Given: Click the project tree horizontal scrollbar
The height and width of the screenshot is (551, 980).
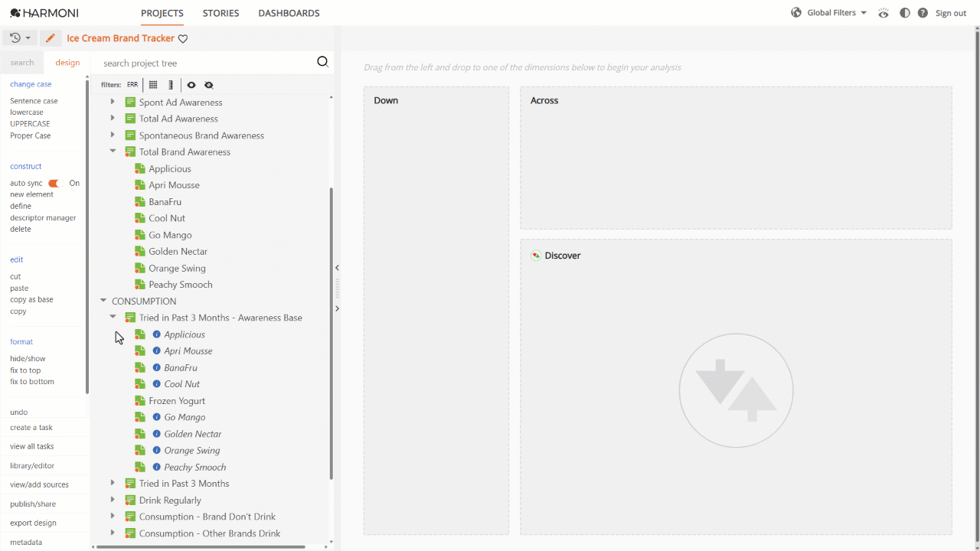Looking at the screenshot, I should tap(201, 547).
